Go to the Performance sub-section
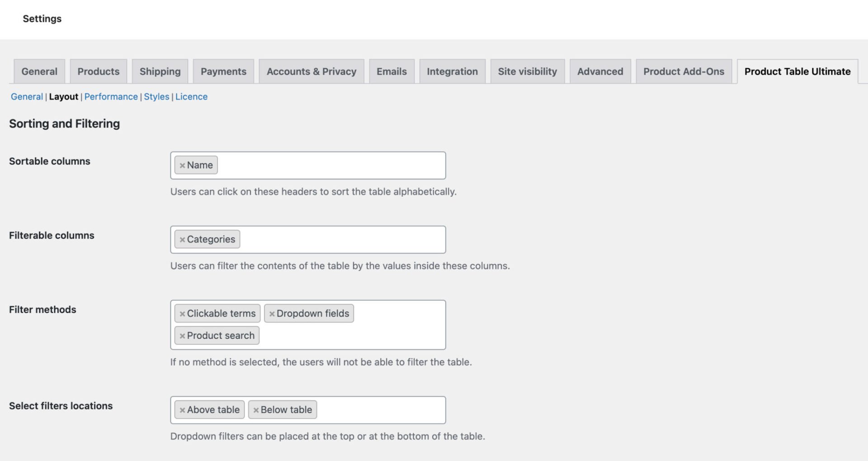 tap(111, 97)
